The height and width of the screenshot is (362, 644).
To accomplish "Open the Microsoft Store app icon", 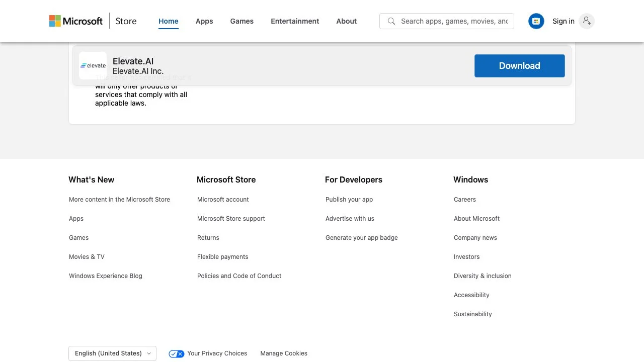I will [x=536, y=21].
